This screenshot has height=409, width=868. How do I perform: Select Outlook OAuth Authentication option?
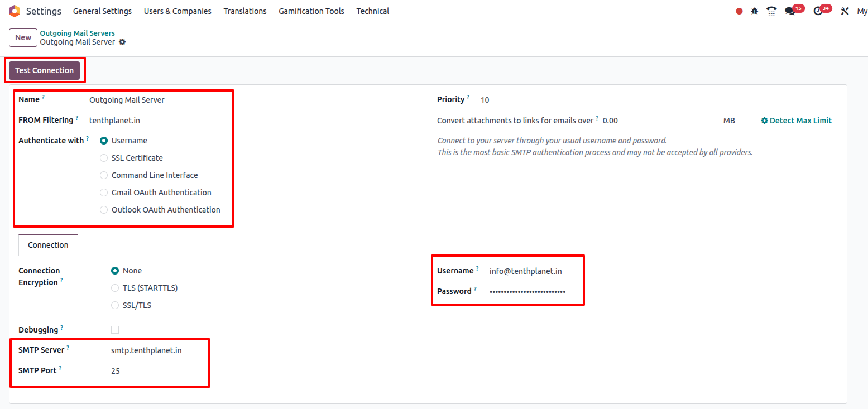click(104, 210)
